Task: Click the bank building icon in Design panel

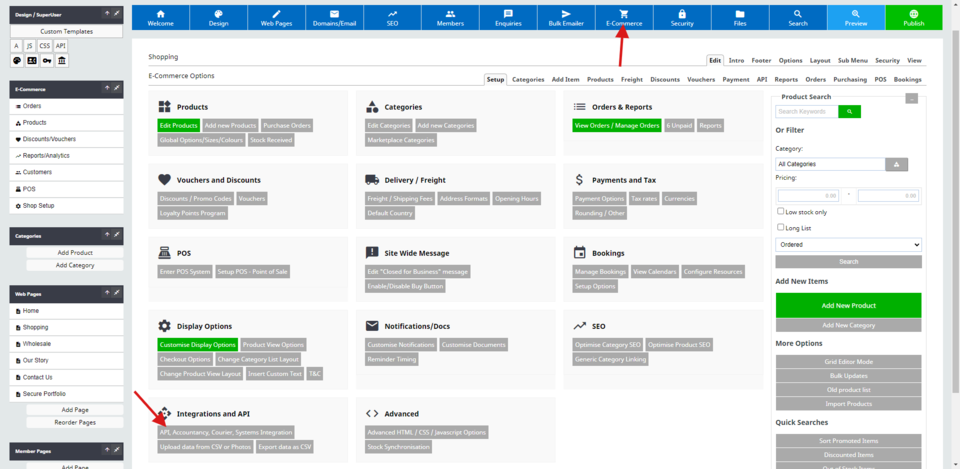Action: pos(62,60)
